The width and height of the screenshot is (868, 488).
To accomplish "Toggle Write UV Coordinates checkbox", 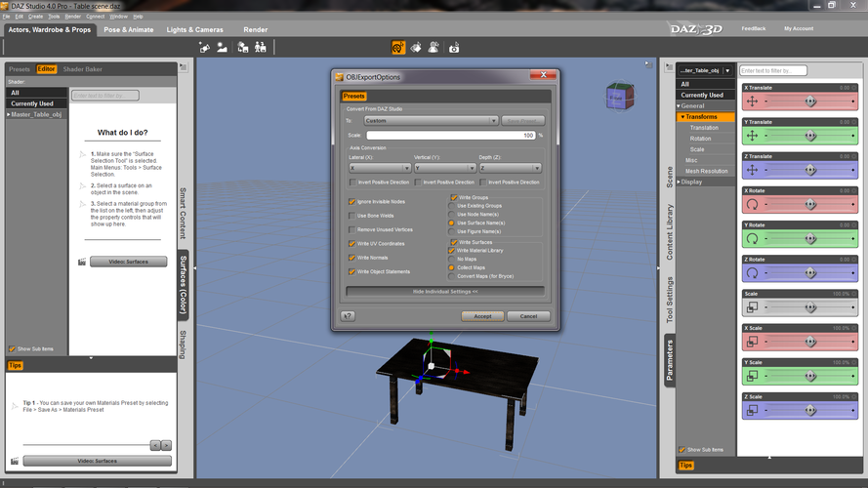I will 351,243.
